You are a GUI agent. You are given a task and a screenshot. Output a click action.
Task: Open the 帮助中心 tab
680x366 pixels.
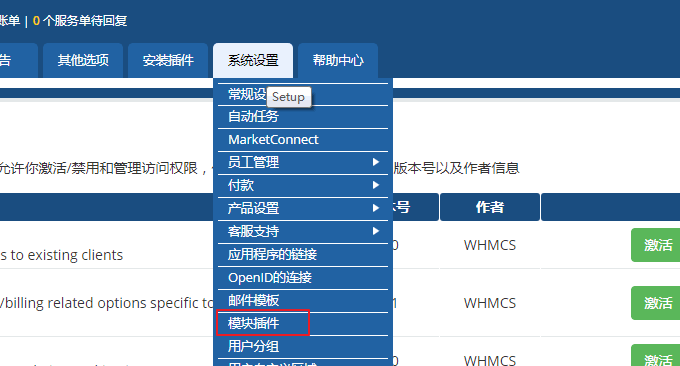tap(338, 60)
